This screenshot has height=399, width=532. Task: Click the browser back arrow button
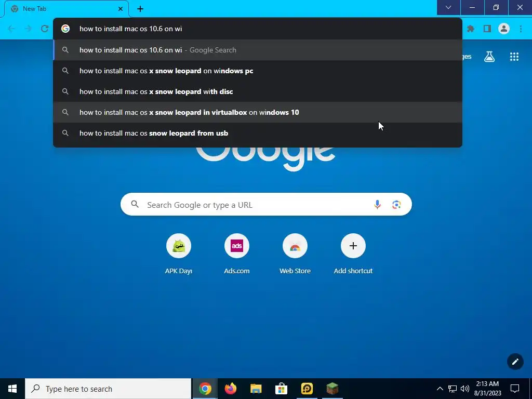(x=11, y=29)
